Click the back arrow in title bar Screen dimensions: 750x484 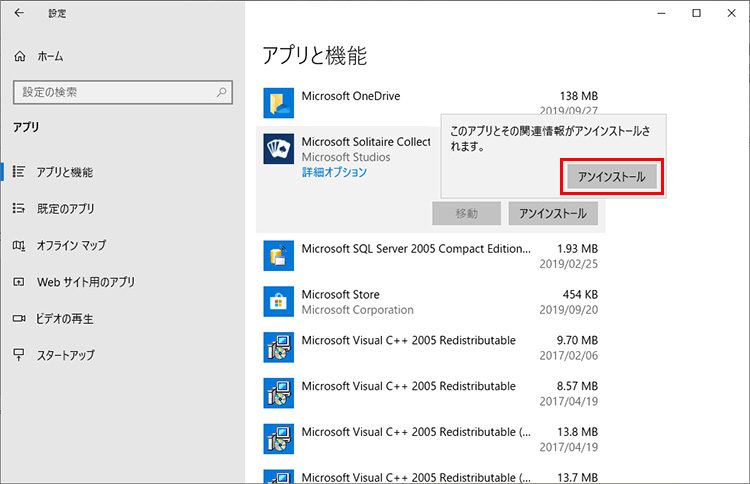tap(20, 13)
